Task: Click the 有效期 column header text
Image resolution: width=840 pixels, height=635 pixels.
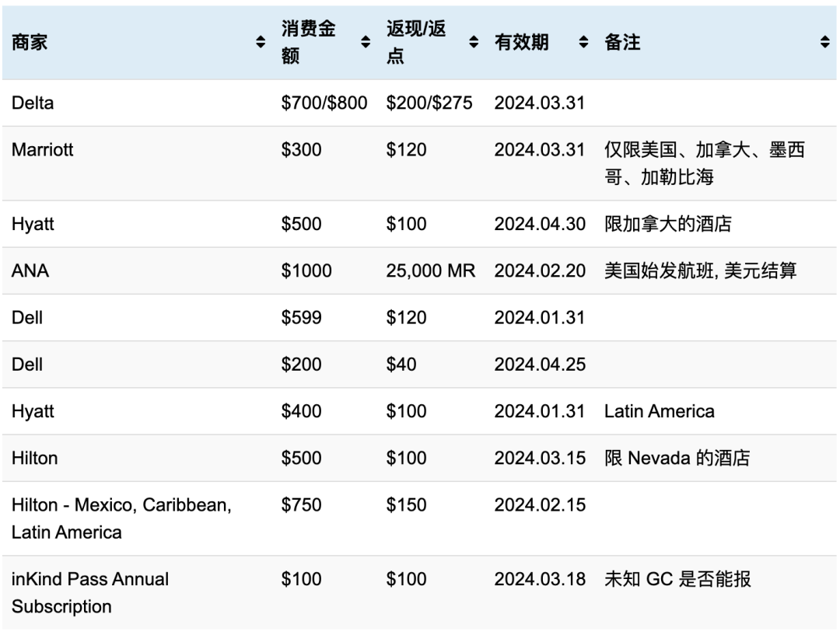Action: pyautogui.click(x=521, y=42)
